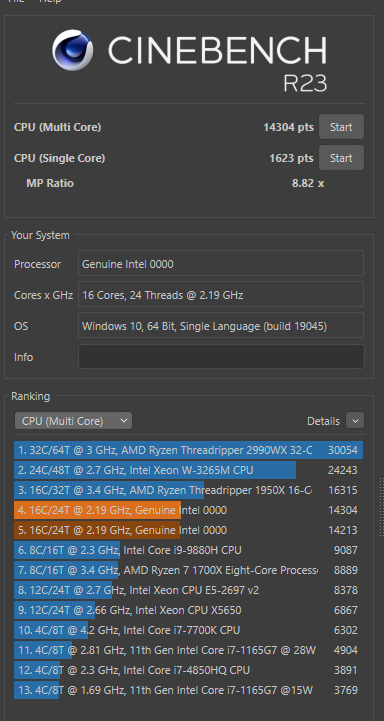
Task: Open the CPU (Multi Core) ranking dropdown
Action: coord(74,421)
